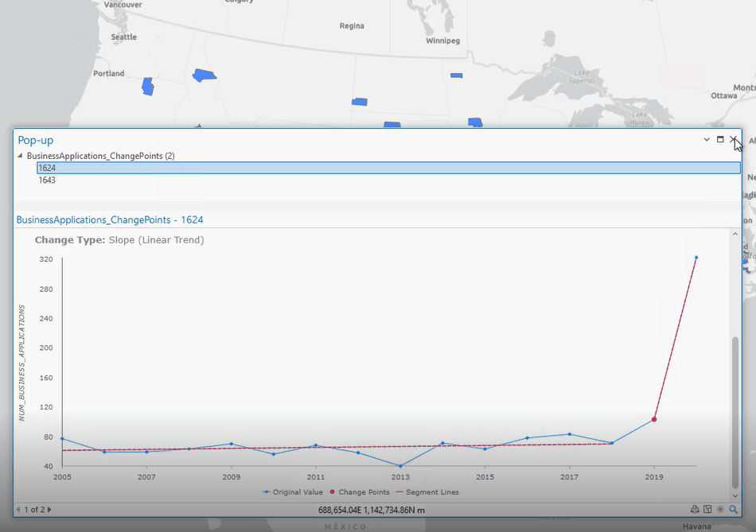Image resolution: width=756 pixels, height=532 pixels.
Task: Toggle Change Points series in the legend
Action: pos(360,492)
